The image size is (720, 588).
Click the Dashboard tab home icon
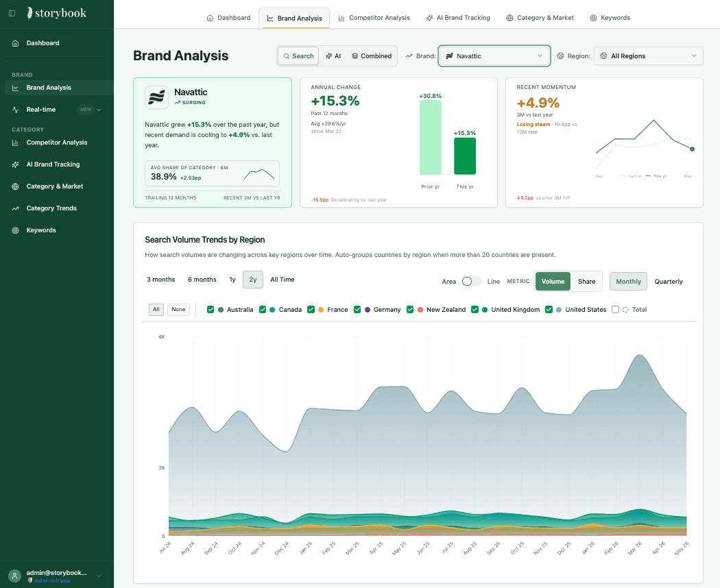pyautogui.click(x=210, y=18)
